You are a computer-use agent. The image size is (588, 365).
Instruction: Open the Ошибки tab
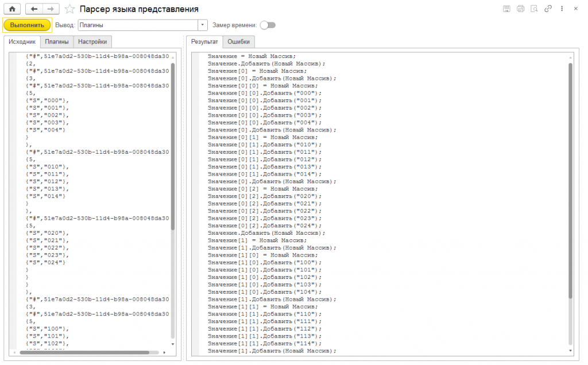pos(238,41)
